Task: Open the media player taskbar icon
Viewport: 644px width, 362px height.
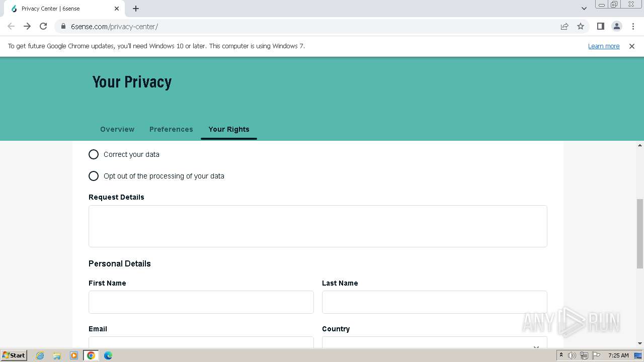Action: (x=74, y=355)
